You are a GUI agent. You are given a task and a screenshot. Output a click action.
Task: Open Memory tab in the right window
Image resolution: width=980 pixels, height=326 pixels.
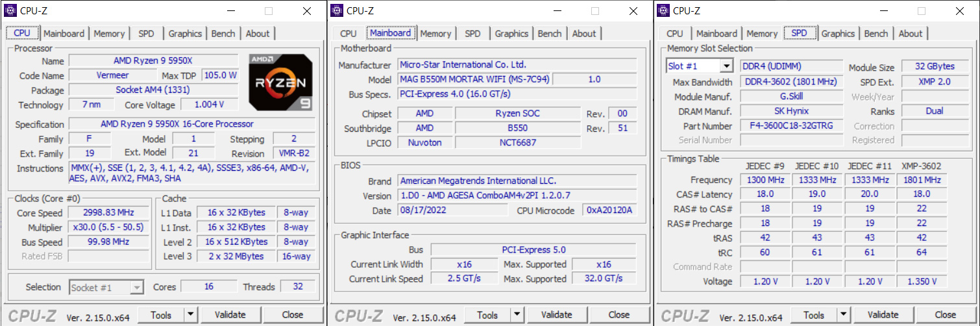pyautogui.click(x=762, y=34)
